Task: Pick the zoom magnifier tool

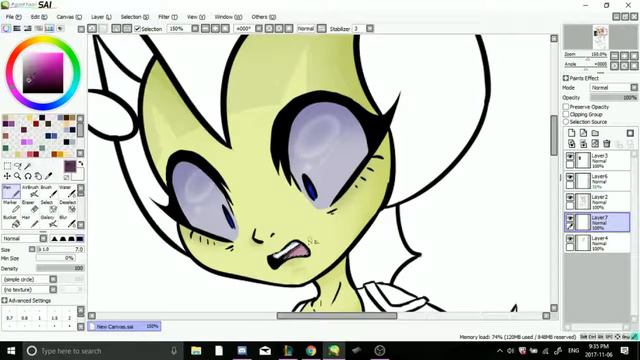Action: point(18,176)
